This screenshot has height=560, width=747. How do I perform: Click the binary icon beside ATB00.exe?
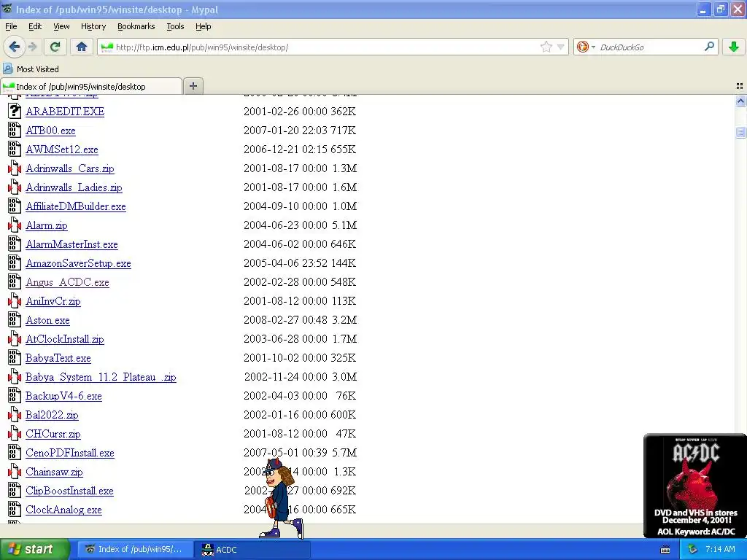15,130
